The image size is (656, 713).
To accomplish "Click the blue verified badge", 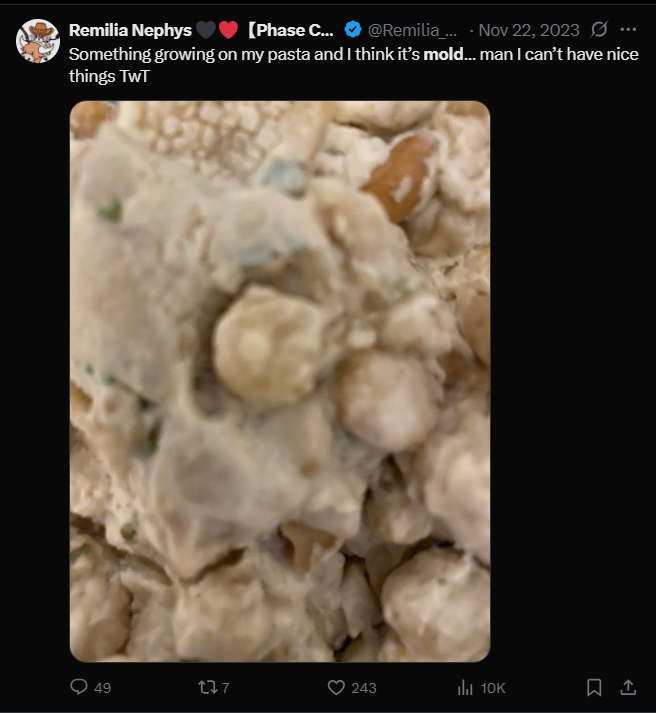I will coord(353,30).
